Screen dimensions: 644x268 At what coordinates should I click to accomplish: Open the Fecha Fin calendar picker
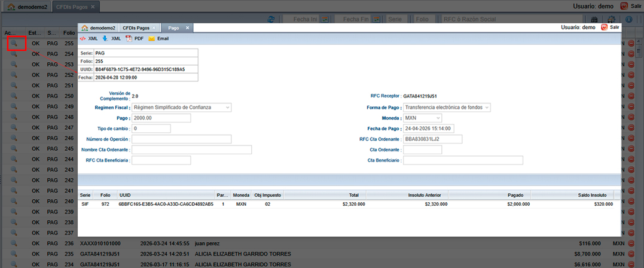pos(377,19)
